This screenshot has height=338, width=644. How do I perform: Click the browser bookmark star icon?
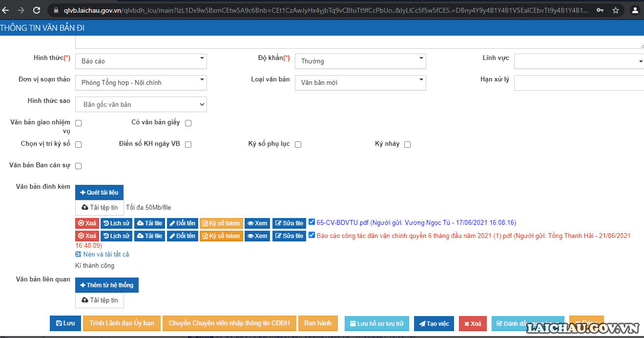point(616,10)
